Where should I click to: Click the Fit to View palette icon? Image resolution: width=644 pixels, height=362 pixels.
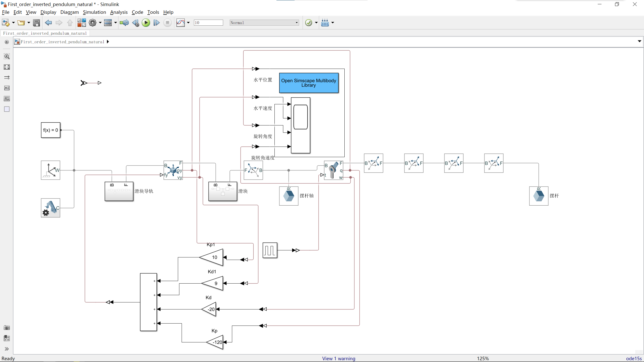coord(7,67)
